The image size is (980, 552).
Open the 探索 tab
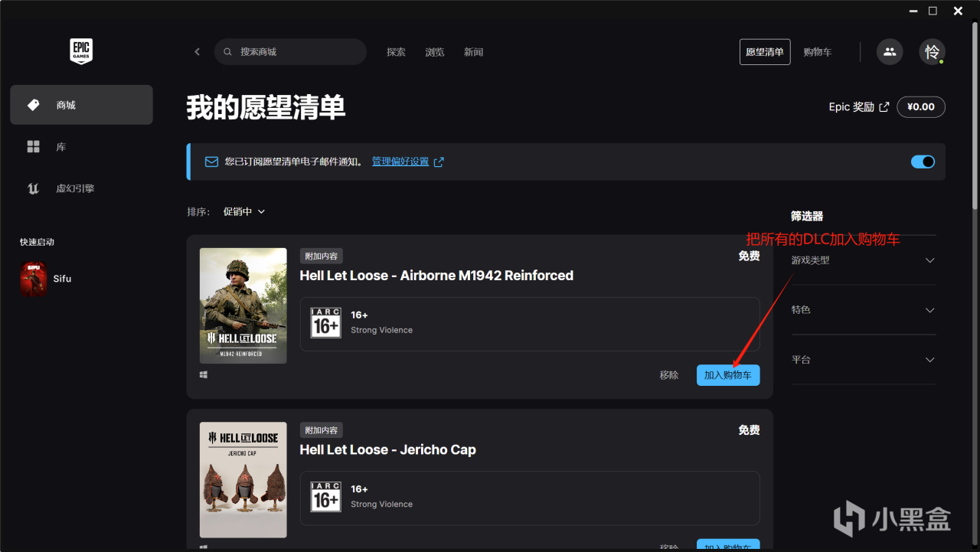[396, 52]
